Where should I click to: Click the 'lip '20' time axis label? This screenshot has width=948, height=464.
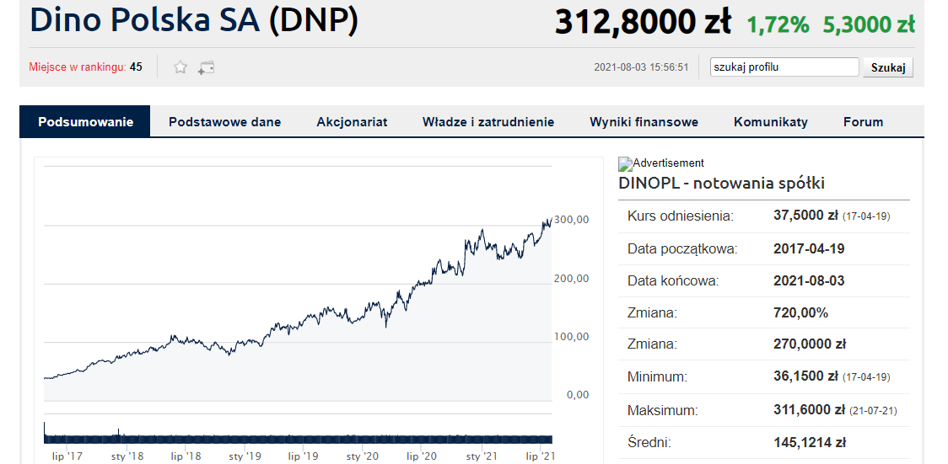click(422, 456)
